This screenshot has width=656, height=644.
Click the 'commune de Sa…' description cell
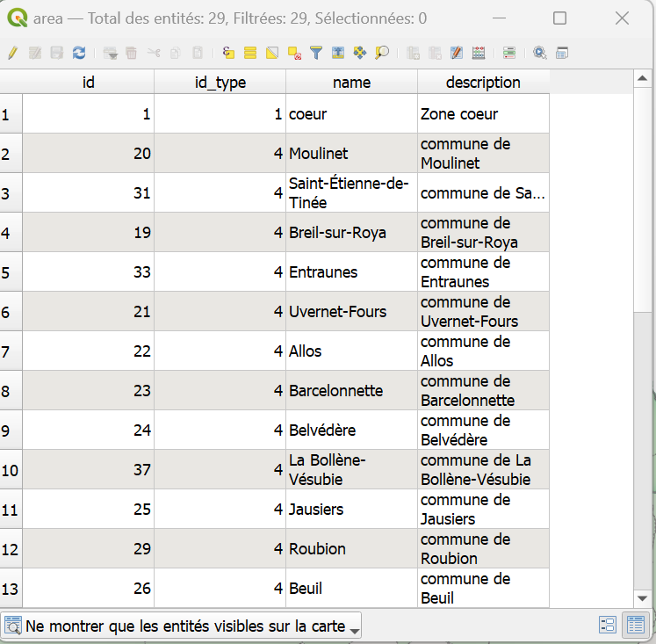(483, 193)
